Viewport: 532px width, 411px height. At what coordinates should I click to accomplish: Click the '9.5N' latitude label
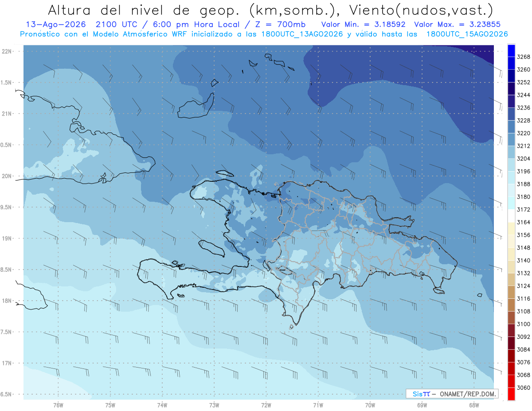coord(6,207)
